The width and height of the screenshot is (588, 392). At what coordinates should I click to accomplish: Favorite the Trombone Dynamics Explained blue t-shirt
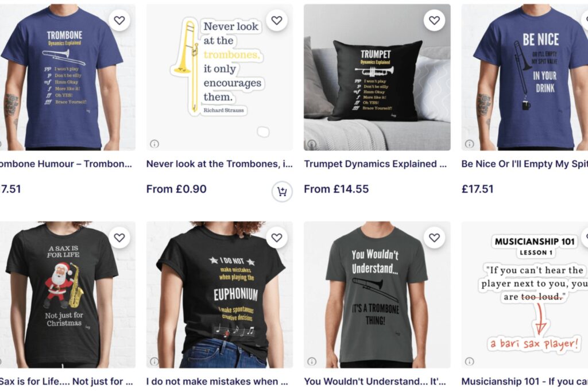pos(119,20)
